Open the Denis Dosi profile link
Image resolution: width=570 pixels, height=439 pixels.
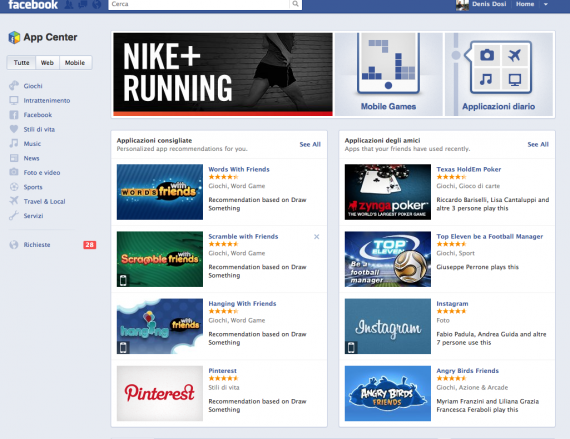(x=489, y=4)
